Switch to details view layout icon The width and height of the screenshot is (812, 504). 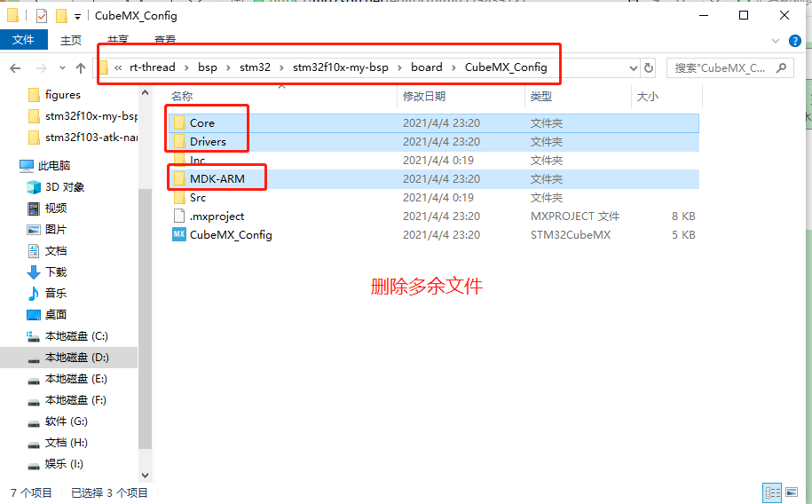pos(772,492)
